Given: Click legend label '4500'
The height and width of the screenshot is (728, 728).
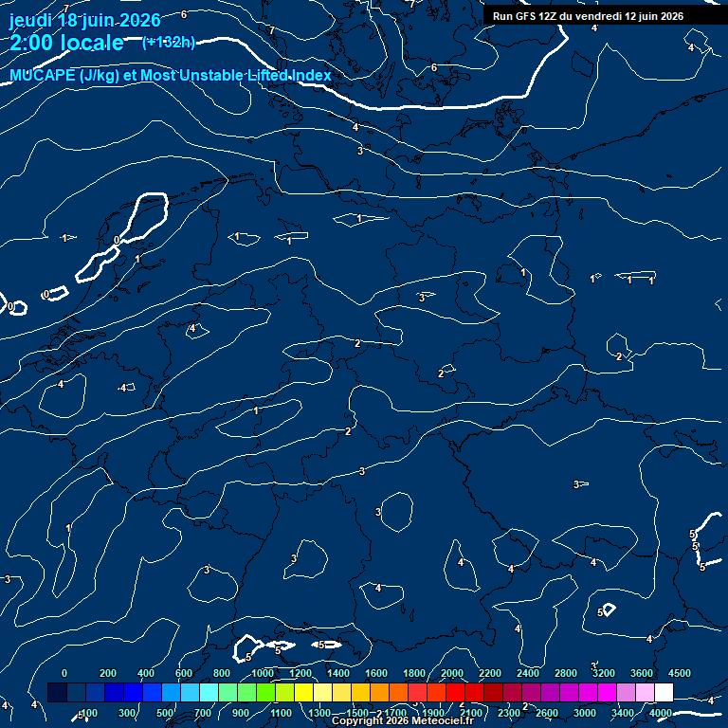Looking at the screenshot, I should pyautogui.click(x=680, y=673).
